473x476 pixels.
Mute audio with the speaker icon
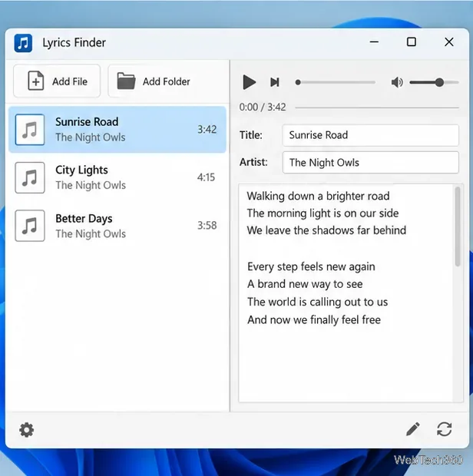click(397, 82)
